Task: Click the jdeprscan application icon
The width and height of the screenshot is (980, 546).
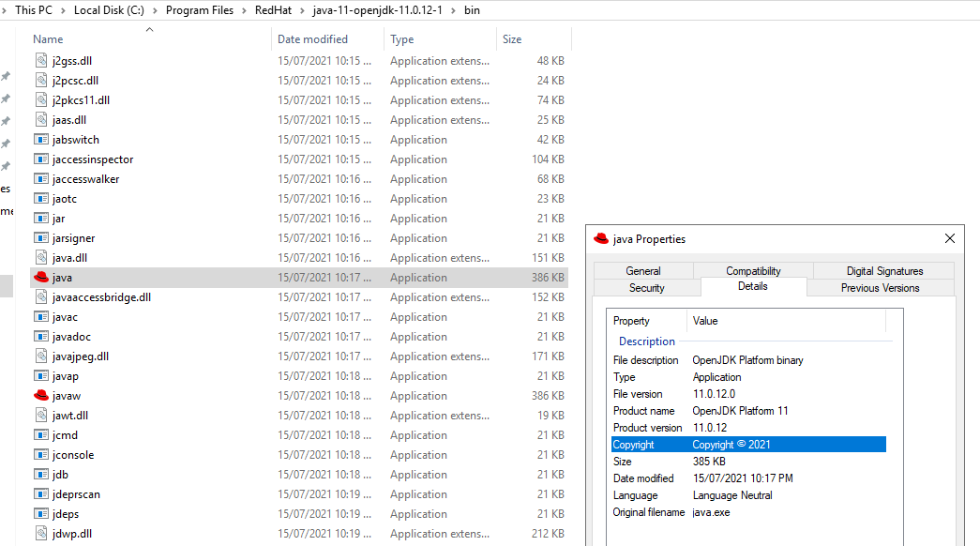Action: click(x=41, y=494)
